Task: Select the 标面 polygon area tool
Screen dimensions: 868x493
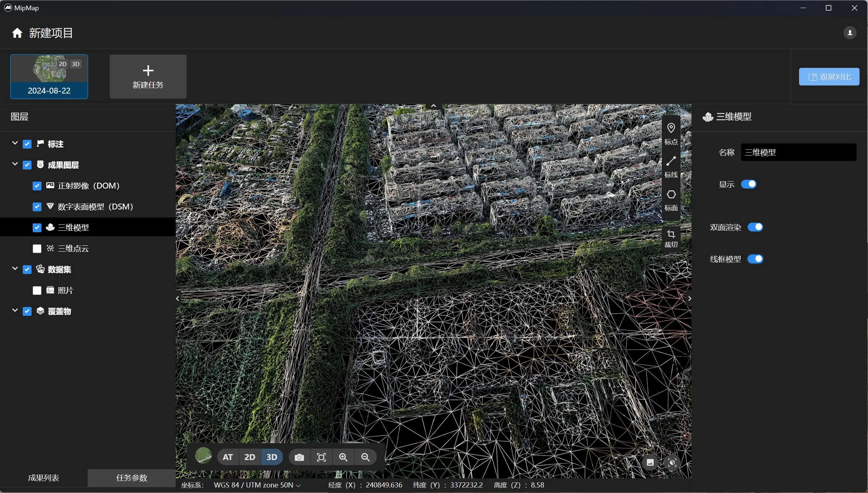Action: point(671,199)
